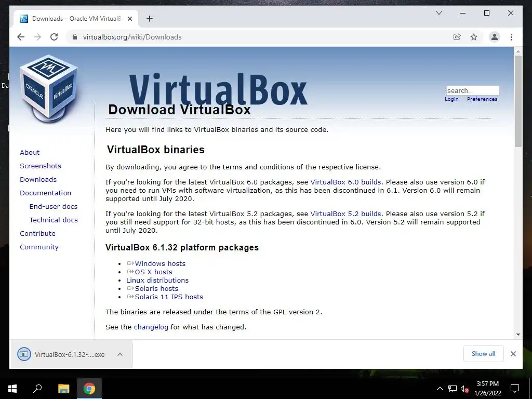Select the Downloads – Oracle VM VirtualBox tab

pos(76,19)
